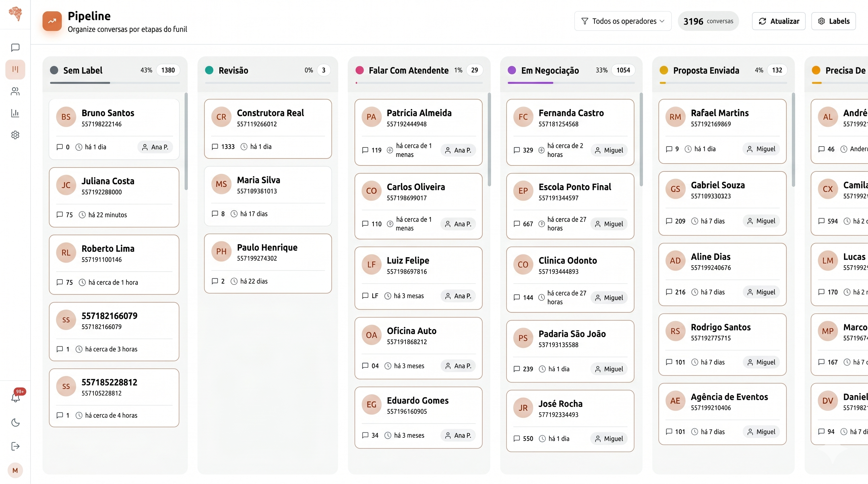
Task: Click the Proposta Enviada column title
Action: (x=706, y=70)
